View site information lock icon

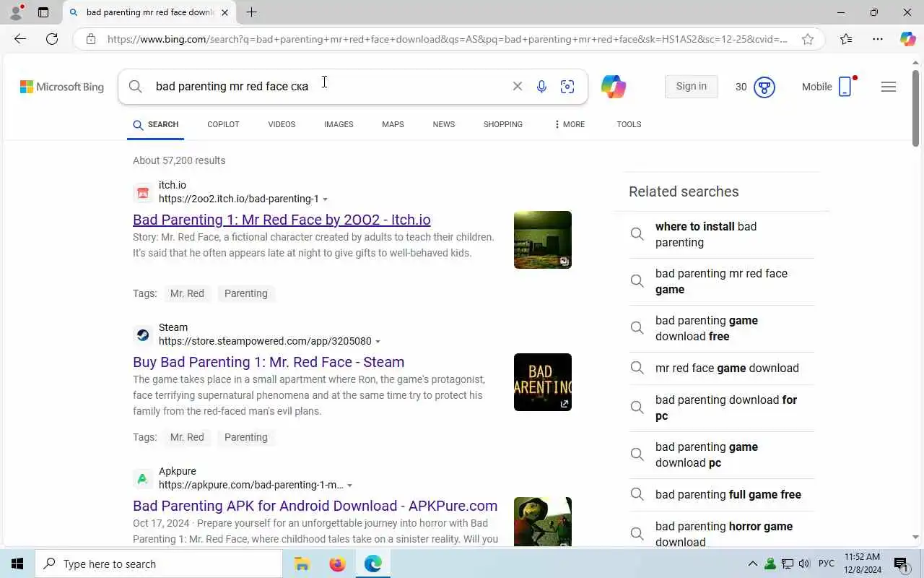pyautogui.click(x=91, y=39)
